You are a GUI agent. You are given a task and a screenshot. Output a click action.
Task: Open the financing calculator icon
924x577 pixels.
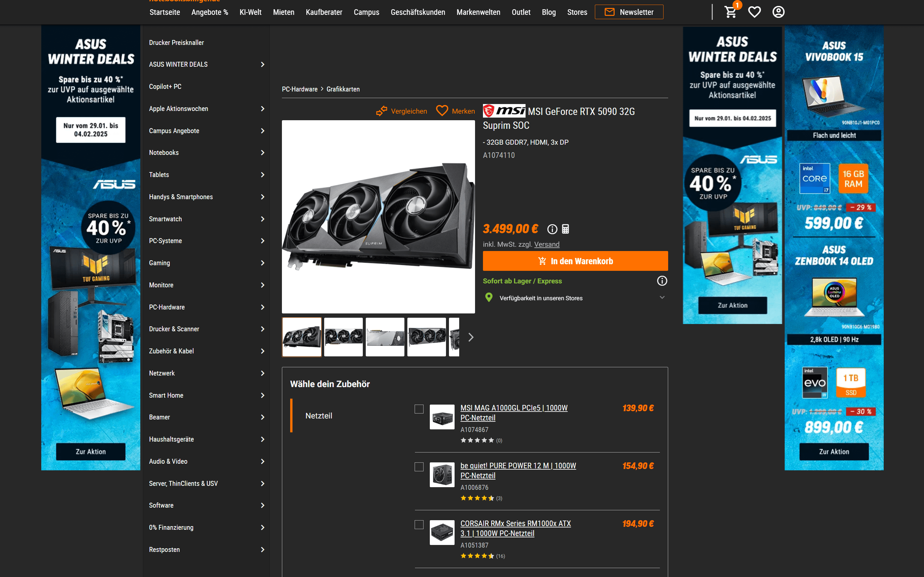point(565,229)
